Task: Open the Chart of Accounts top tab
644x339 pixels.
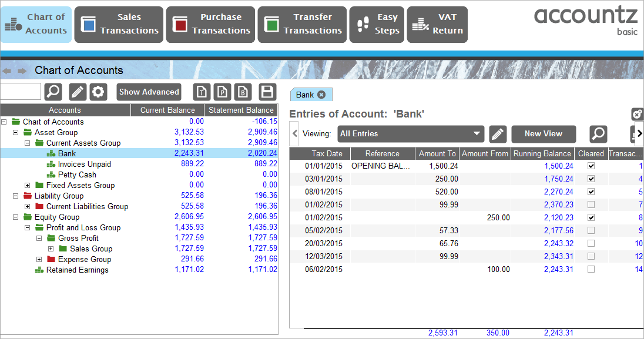Action: 36,24
